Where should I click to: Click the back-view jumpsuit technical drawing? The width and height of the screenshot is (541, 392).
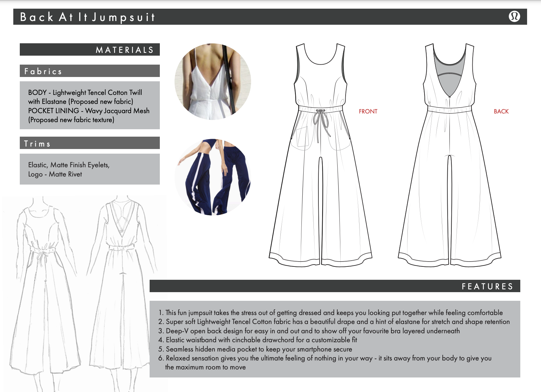[449, 155]
